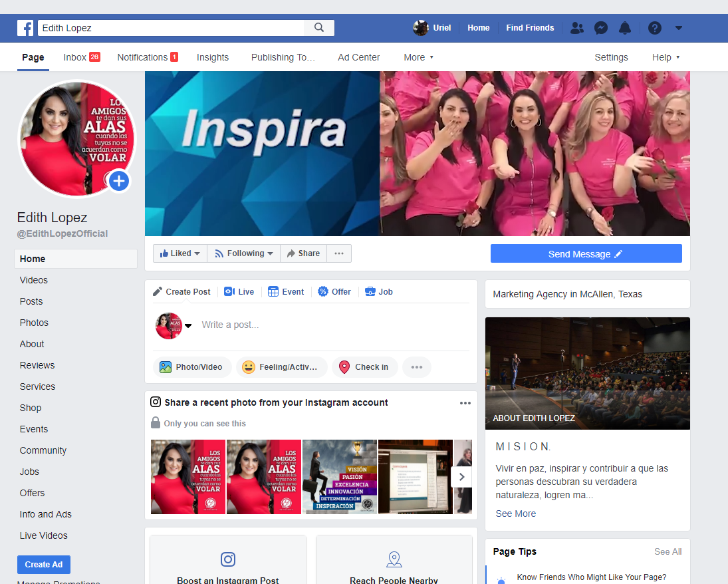728x584 pixels.
Task: Open Instagram share card options ellipsis
Action: (465, 403)
